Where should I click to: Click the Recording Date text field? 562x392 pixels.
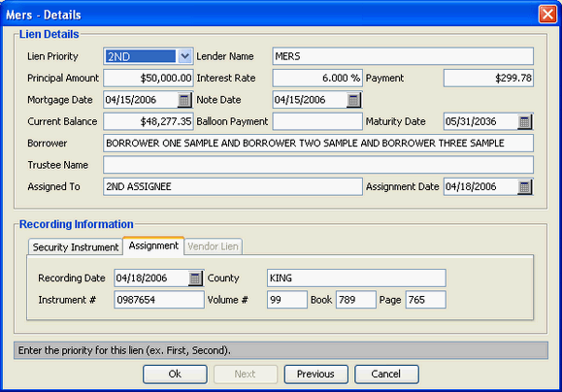click(x=151, y=278)
